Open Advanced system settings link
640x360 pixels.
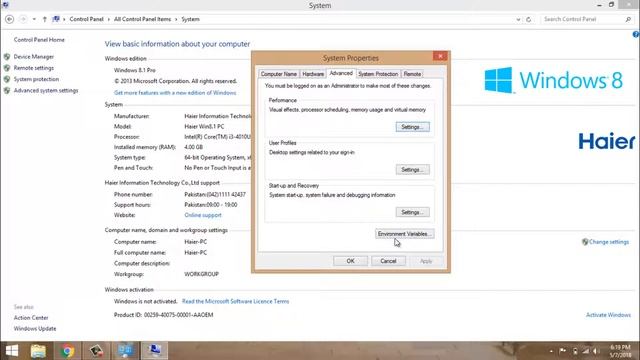pos(46,90)
